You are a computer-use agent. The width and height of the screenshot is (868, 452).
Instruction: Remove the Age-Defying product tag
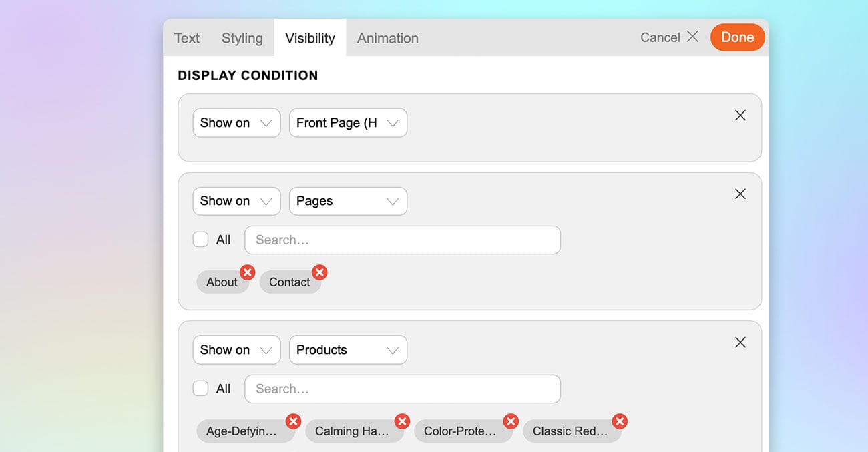[293, 421]
